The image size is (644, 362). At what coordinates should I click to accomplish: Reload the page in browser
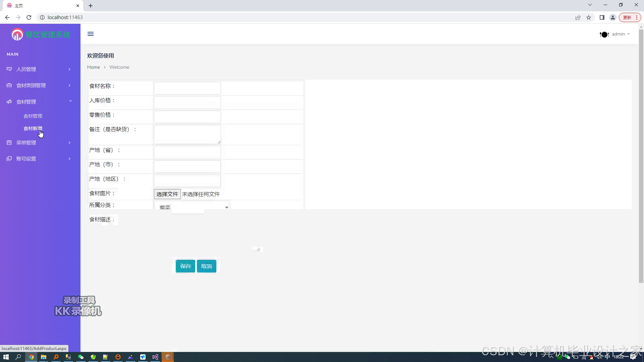tap(29, 17)
